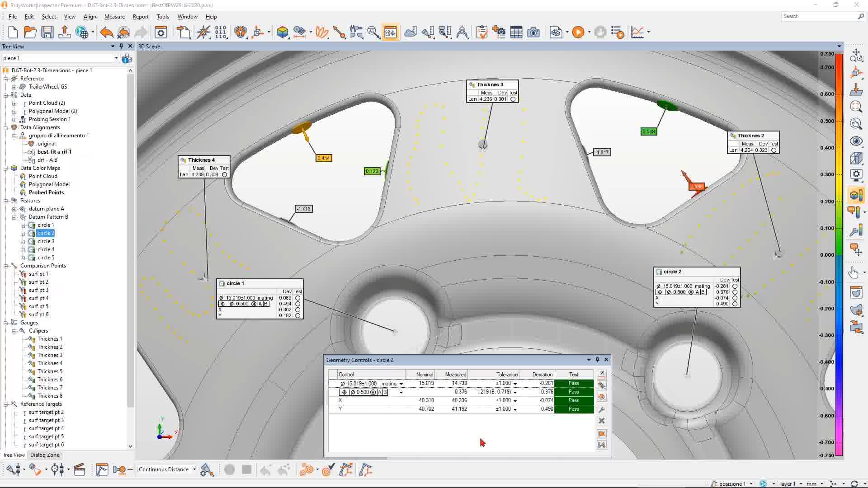Click Test circle in Thicknes 3 annotation
This screenshot has width=868, height=488.
[x=513, y=99]
